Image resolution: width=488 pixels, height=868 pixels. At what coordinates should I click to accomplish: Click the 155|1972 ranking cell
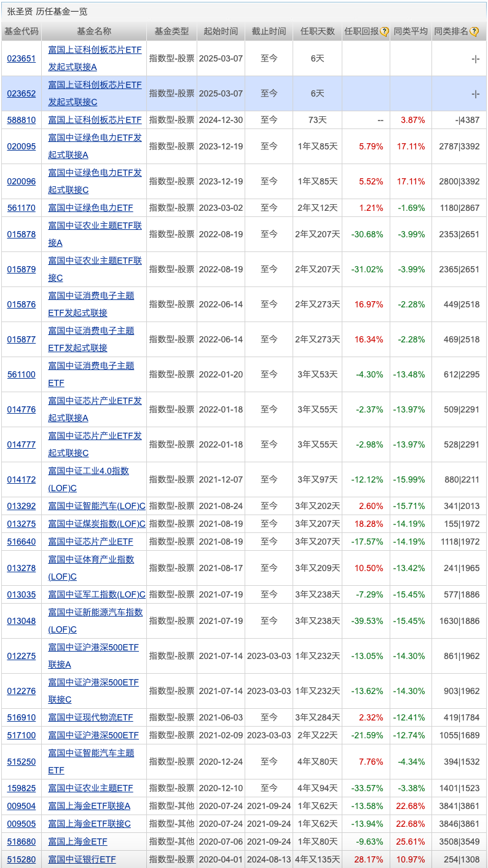(x=460, y=524)
